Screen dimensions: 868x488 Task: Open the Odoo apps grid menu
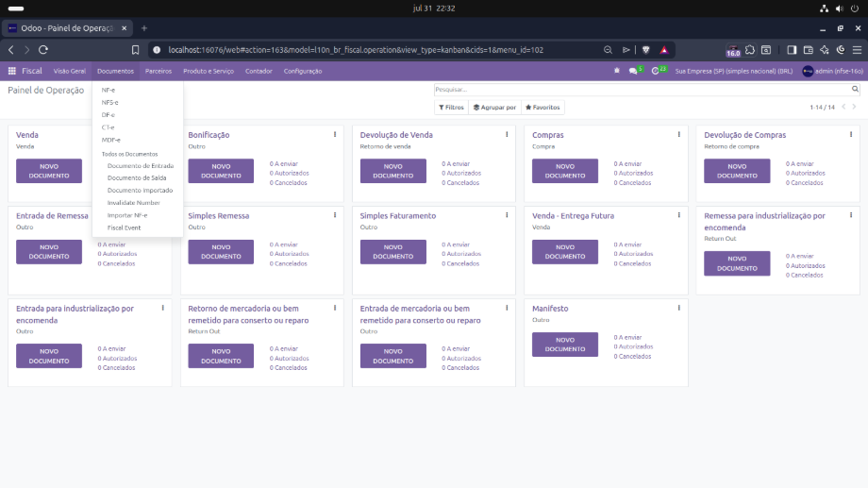[11, 71]
